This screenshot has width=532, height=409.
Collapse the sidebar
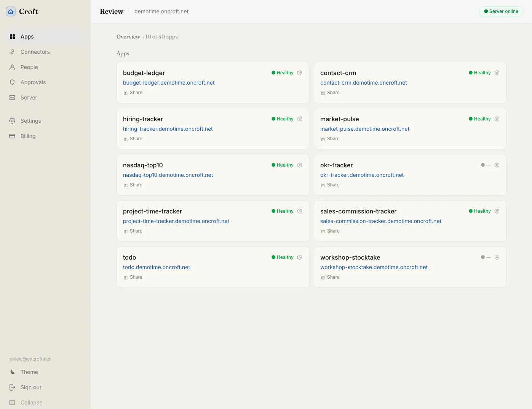pyautogui.click(x=45, y=403)
